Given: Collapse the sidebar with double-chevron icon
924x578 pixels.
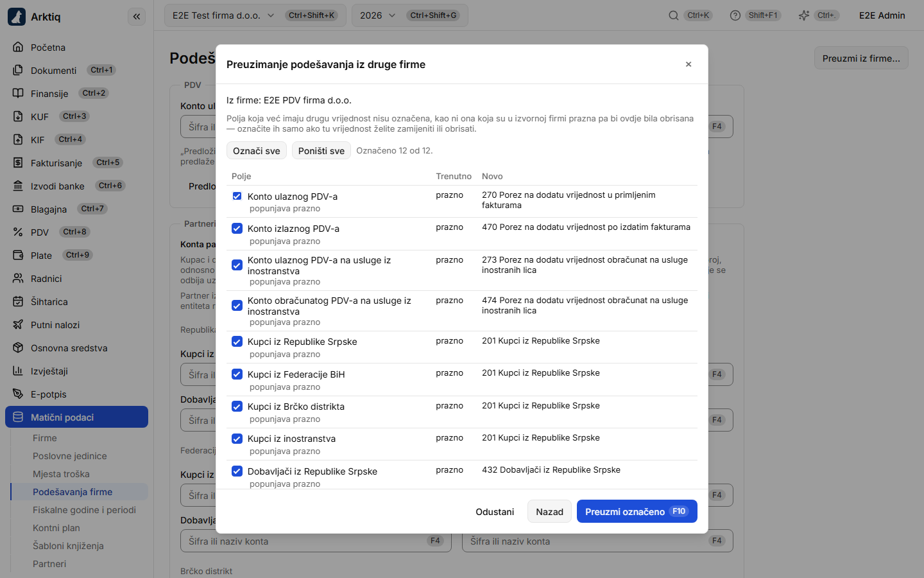Looking at the screenshot, I should click(x=137, y=17).
